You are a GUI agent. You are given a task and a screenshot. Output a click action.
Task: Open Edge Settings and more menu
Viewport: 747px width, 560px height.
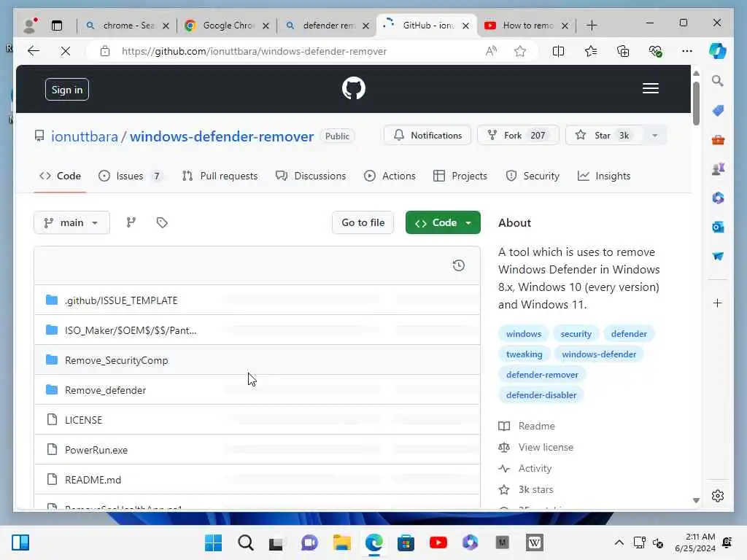(x=687, y=51)
